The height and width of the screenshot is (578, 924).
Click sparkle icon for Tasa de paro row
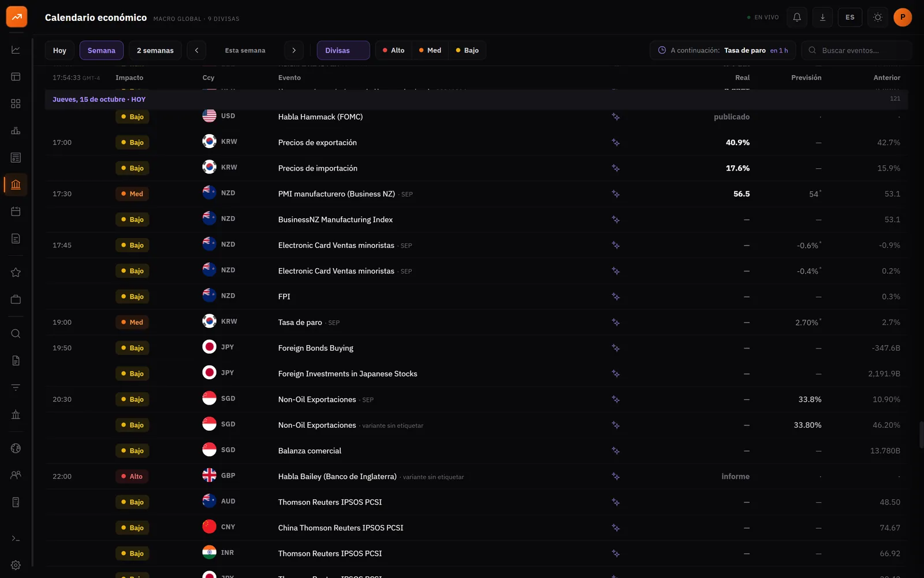(x=616, y=323)
